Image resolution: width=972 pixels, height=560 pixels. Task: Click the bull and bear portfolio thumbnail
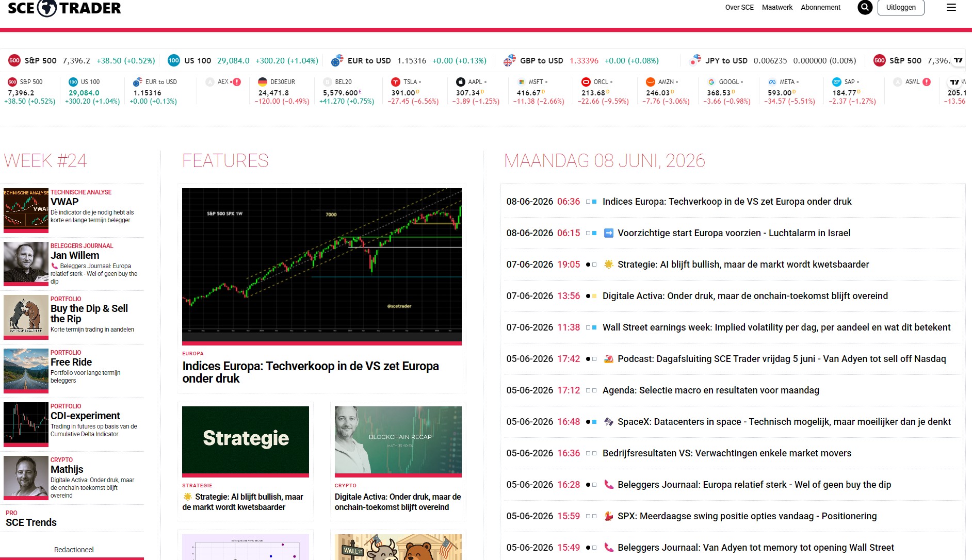point(26,318)
